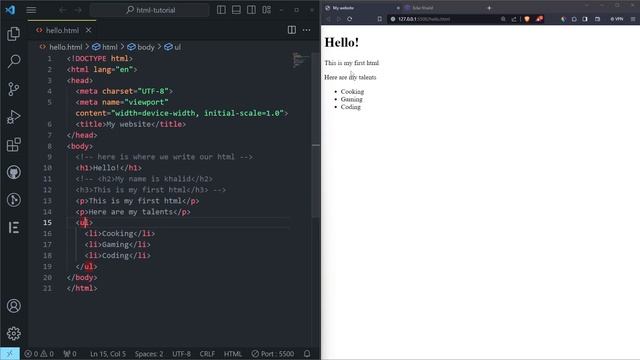Go back in VS Code navigation history
640x360 pixels.
(x=62, y=10)
